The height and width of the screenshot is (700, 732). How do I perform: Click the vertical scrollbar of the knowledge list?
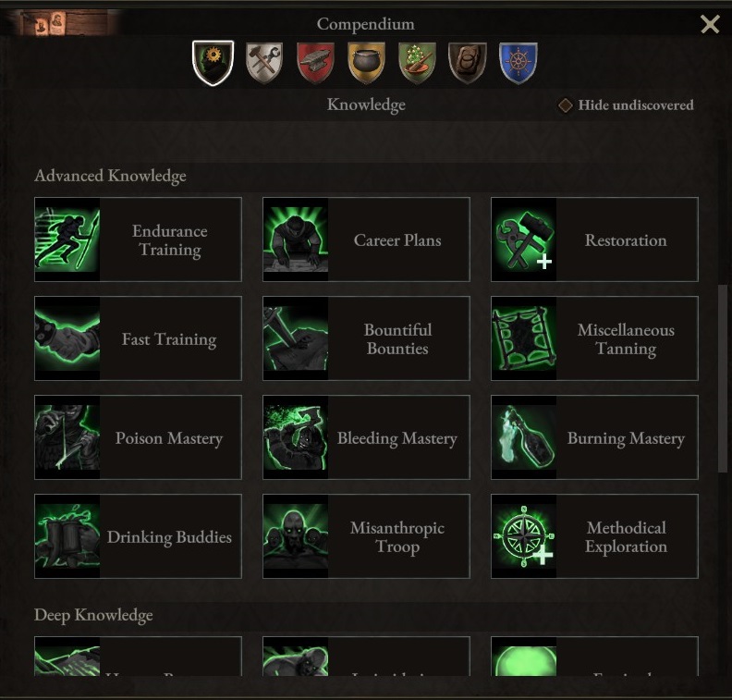click(722, 379)
